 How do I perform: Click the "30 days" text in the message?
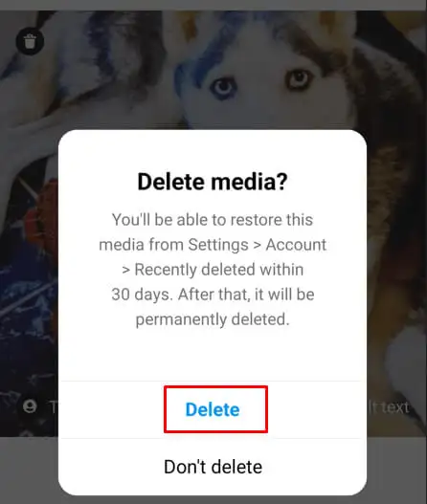[x=141, y=295]
